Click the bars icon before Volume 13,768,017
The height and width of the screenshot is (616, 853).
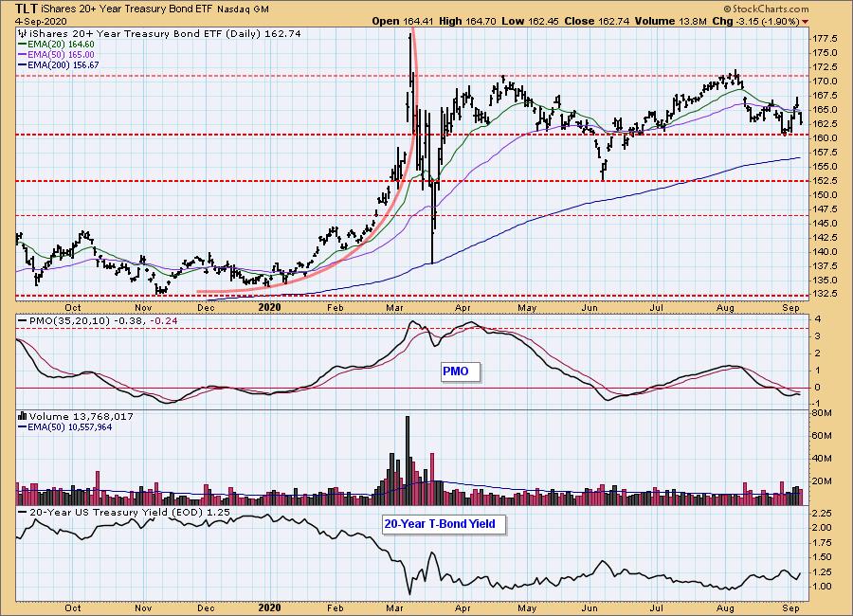point(23,416)
